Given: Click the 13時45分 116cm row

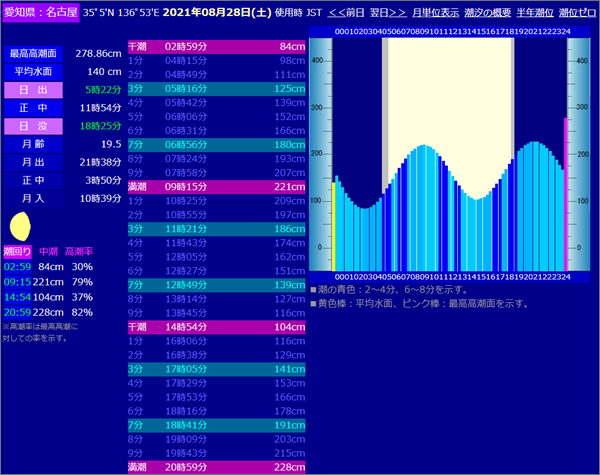Looking at the screenshot, I should point(217,313).
